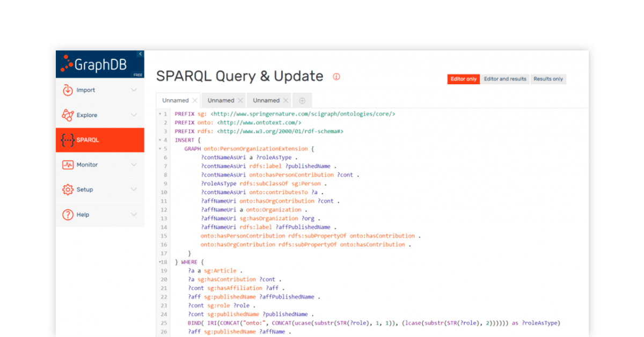Fold the WHERE block at line 18
Image resolution: width=644 pixels, height=337 pixels.
[x=160, y=262]
